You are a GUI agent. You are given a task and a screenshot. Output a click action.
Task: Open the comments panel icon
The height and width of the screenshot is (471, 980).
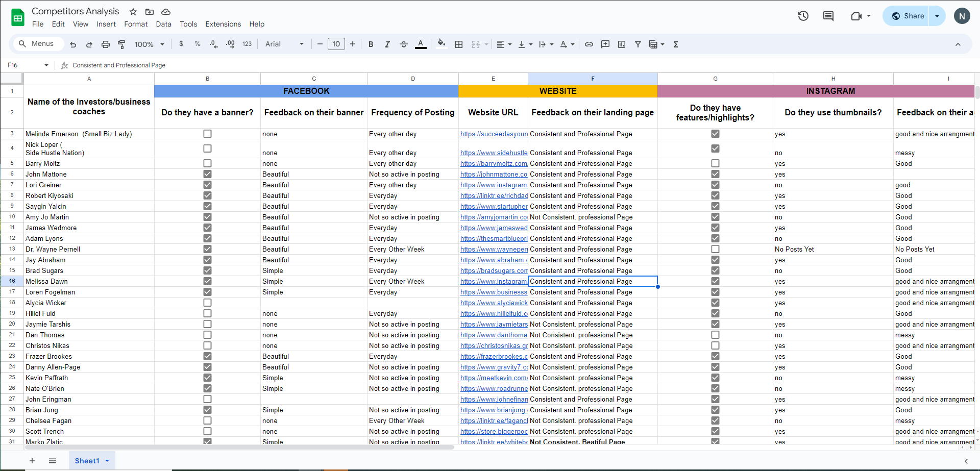tap(828, 16)
